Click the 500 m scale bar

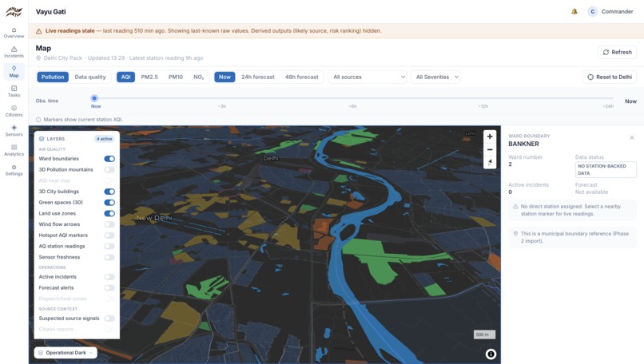(484, 334)
